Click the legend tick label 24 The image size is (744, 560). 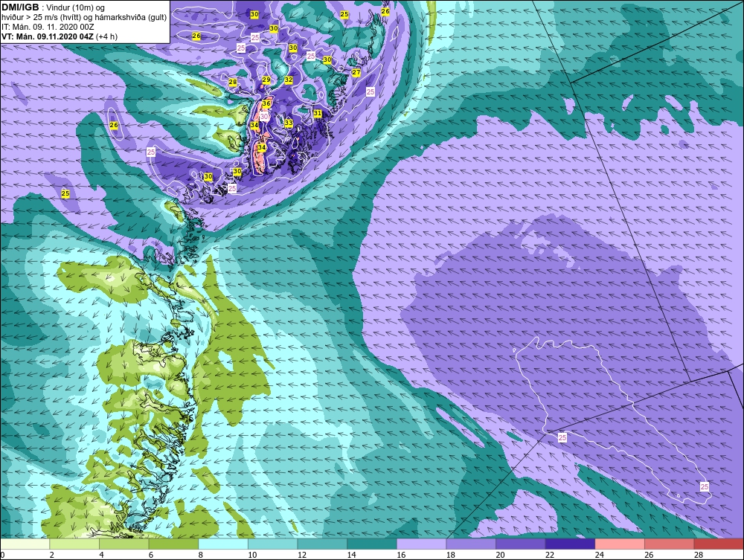click(x=600, y=555)
